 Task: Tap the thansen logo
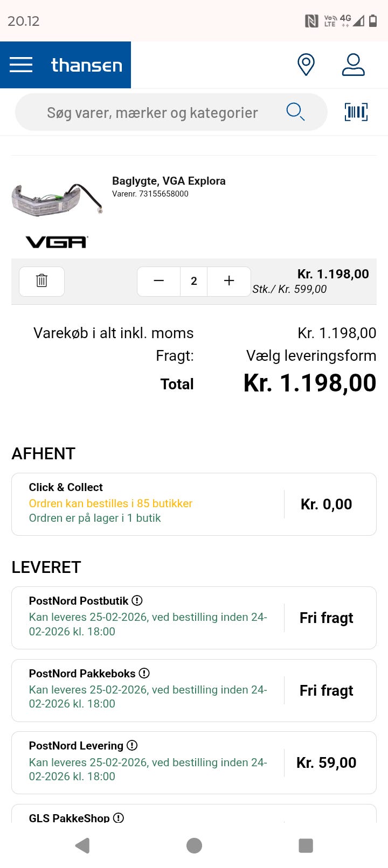tap(86, 65)
